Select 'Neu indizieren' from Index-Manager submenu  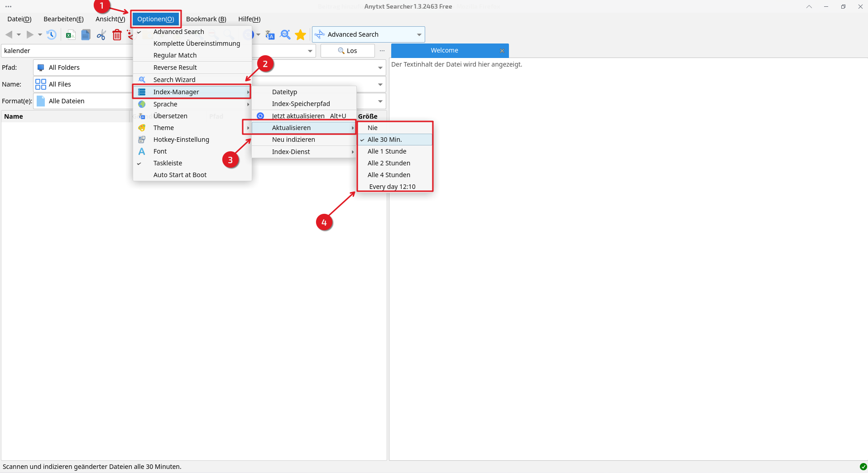point(293,140)
